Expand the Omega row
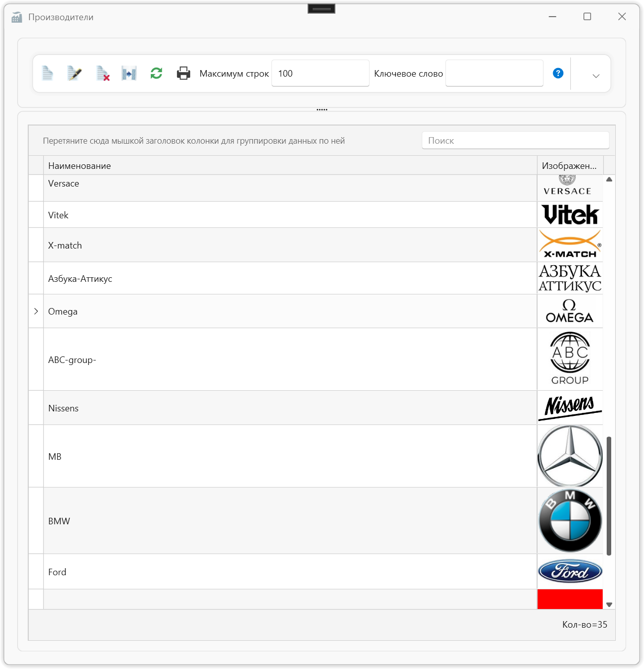644x669 pixels. [x=36, y=311]
